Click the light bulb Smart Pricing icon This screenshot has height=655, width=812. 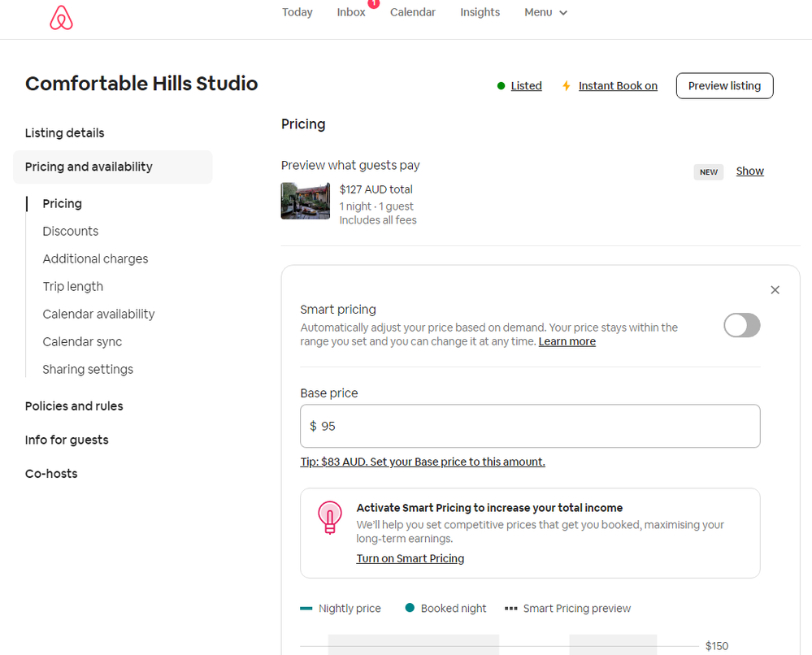point(329,516)
